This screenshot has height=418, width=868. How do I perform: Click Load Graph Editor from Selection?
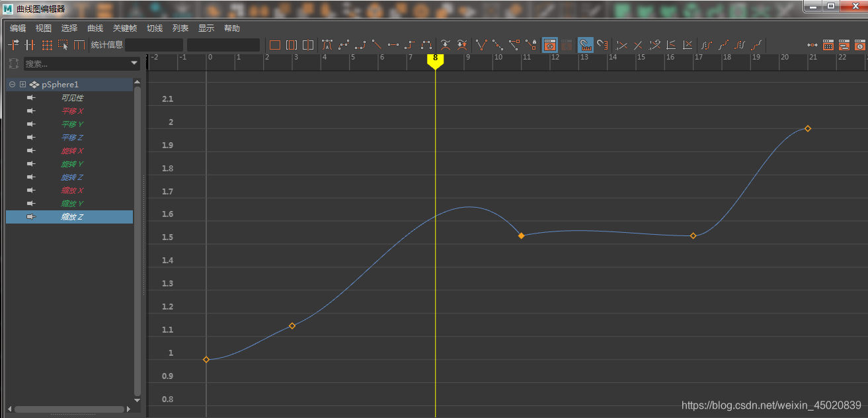567,45
